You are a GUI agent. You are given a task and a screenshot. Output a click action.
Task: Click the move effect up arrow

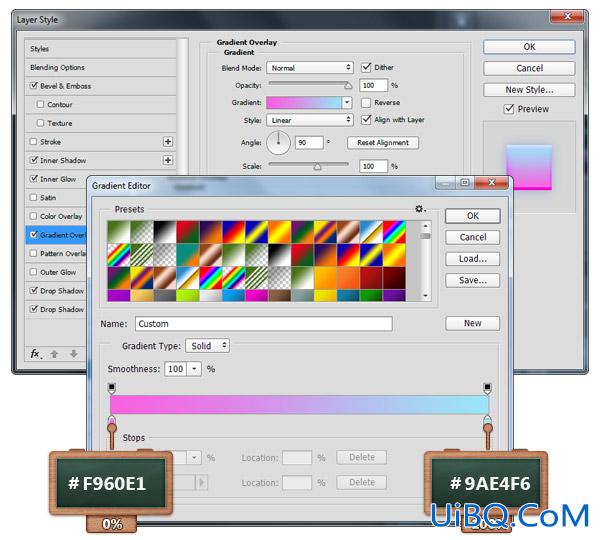click(54, 354)
